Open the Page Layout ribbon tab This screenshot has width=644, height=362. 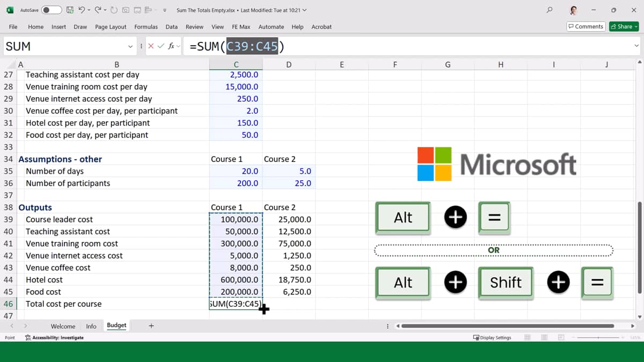coord(111,27)
